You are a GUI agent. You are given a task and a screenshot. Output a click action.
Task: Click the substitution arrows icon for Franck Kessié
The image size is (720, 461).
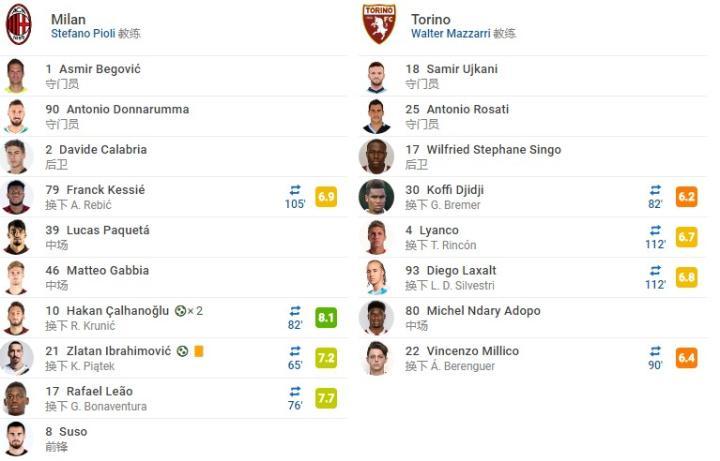click(x=295, y=189)
